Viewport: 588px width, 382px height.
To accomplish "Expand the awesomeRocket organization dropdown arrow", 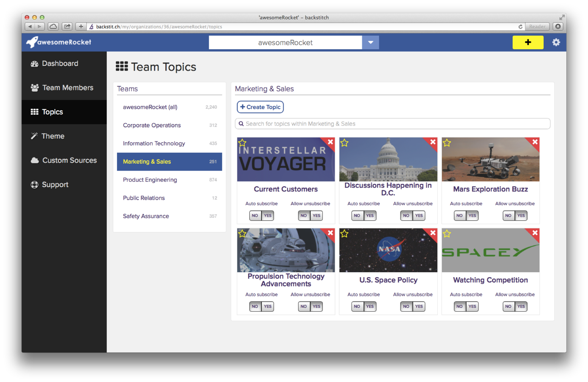I will point(370,42).
